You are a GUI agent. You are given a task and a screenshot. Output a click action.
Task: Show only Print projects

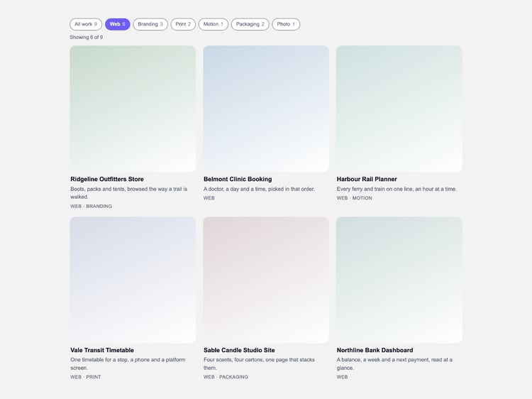click(183, 24)
